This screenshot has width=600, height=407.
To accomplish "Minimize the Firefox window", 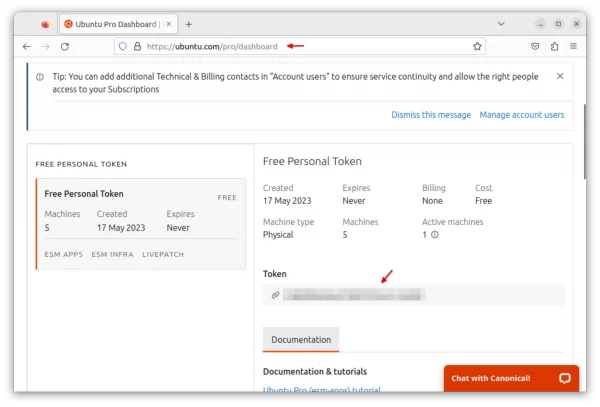I will point(540,24).
